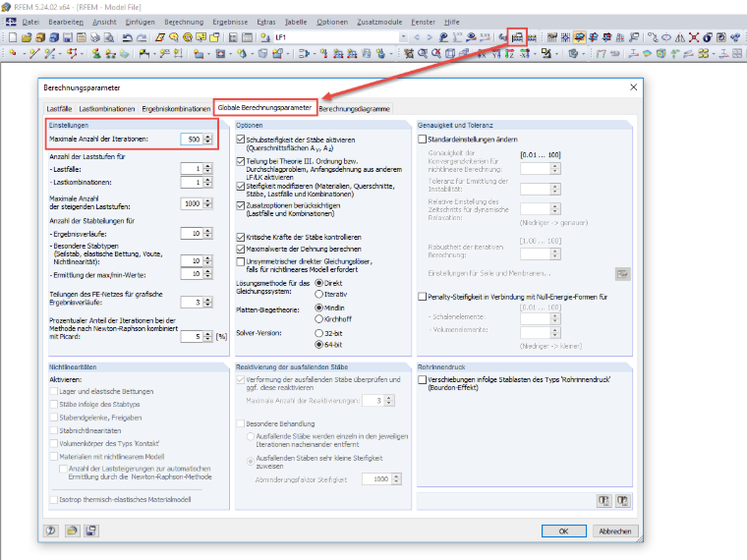The image size is (747, 560).
Task: Increase Ergebnisverläufe divisions spinner
Action: (x=207, y=231)
